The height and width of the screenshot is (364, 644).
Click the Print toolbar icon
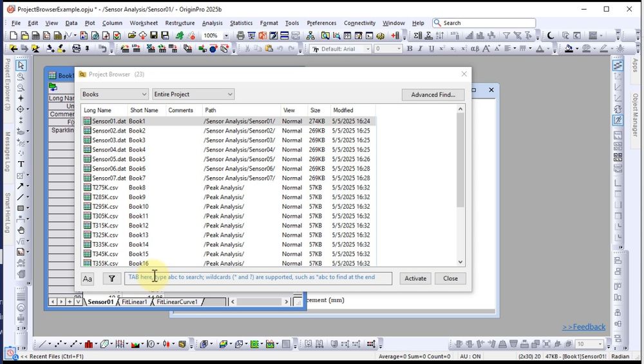pyautogui.click(x=241, y=35)
